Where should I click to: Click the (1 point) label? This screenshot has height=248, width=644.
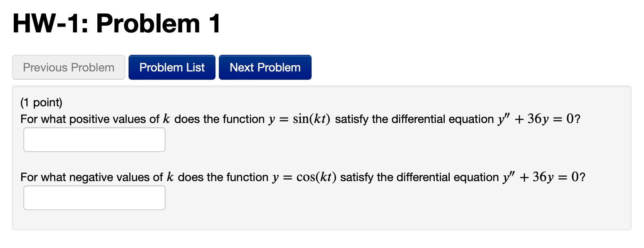[x=41, y=102]
